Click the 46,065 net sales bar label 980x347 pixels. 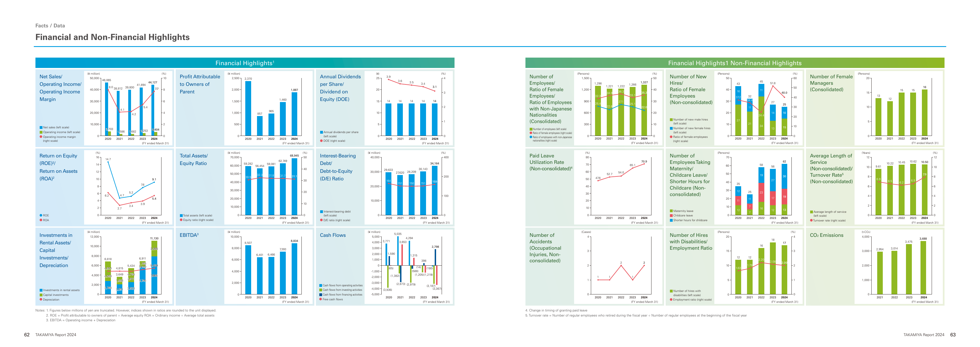pos(107,80)
